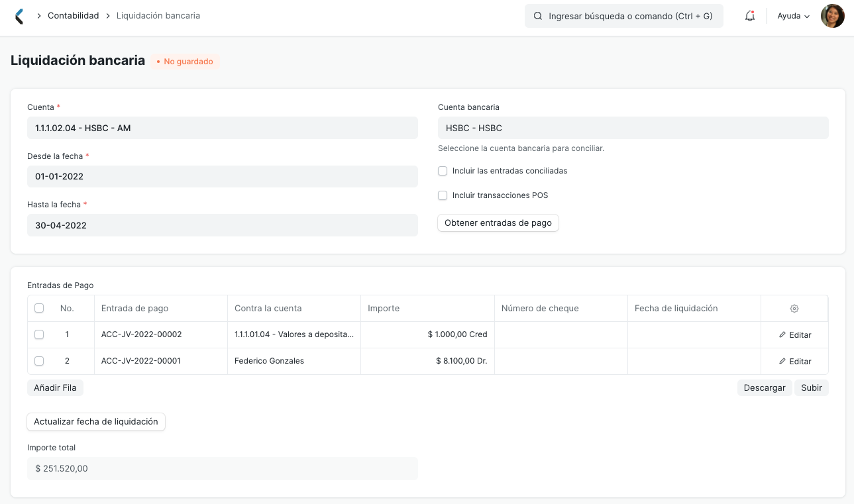The image size is (854, 504).
Task: Click Número de cheque cell in row 2
Action: [561, 362]
